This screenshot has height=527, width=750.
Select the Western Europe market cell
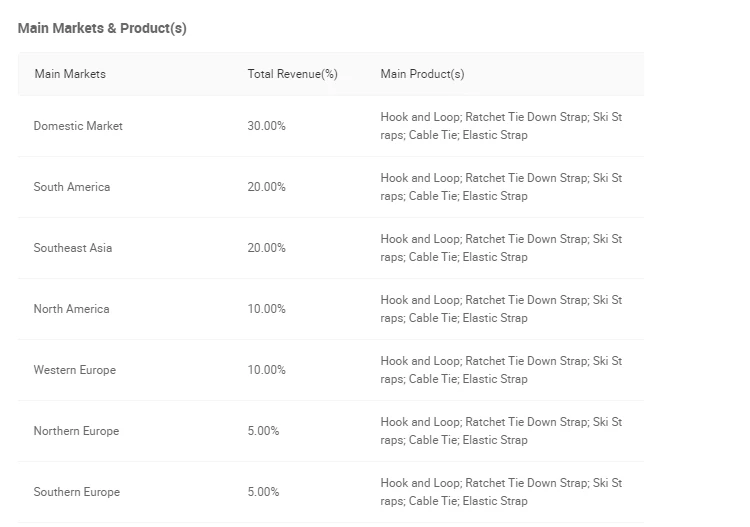coord(75,370)
